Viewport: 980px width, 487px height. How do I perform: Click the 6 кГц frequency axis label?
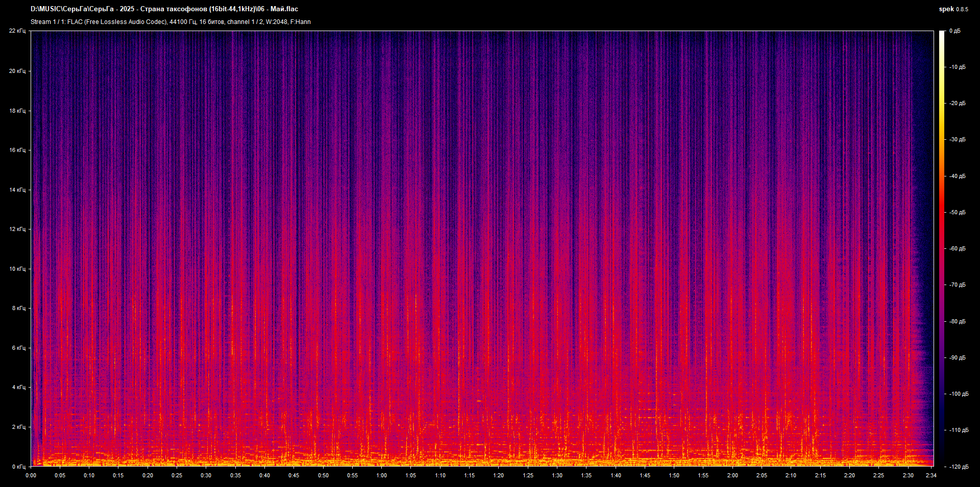point(19,348)
